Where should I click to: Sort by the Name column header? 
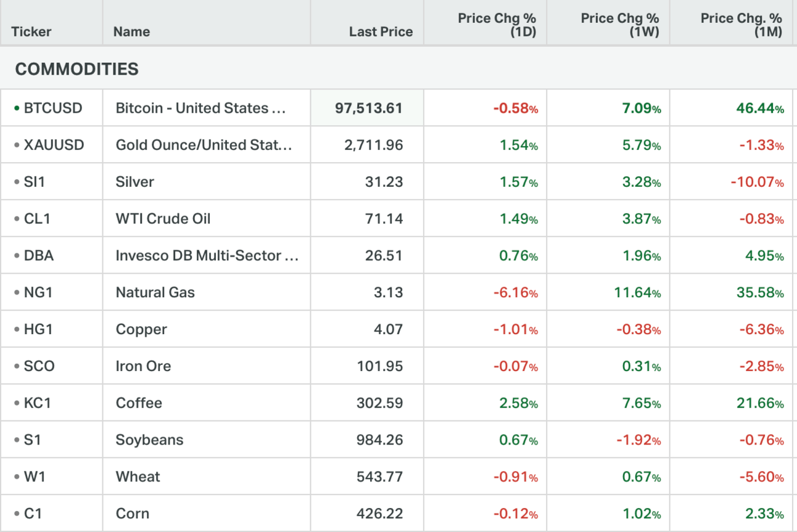[131, 31]
